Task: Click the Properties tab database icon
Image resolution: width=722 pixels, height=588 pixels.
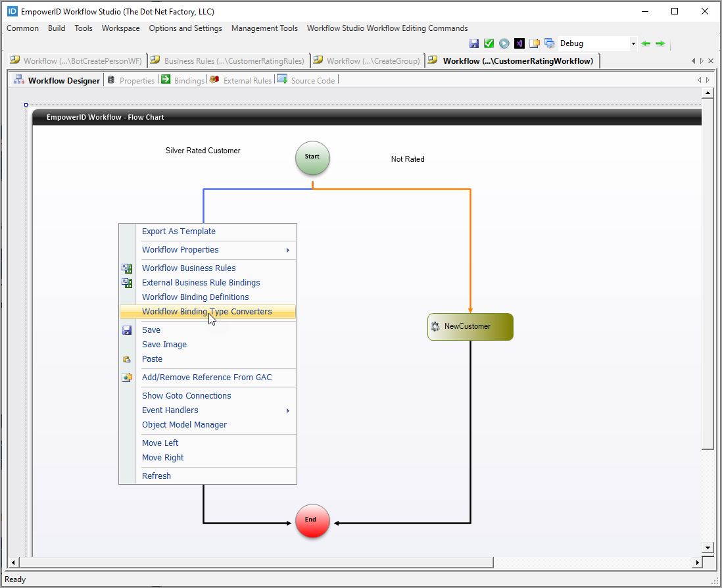Action: 111,80
